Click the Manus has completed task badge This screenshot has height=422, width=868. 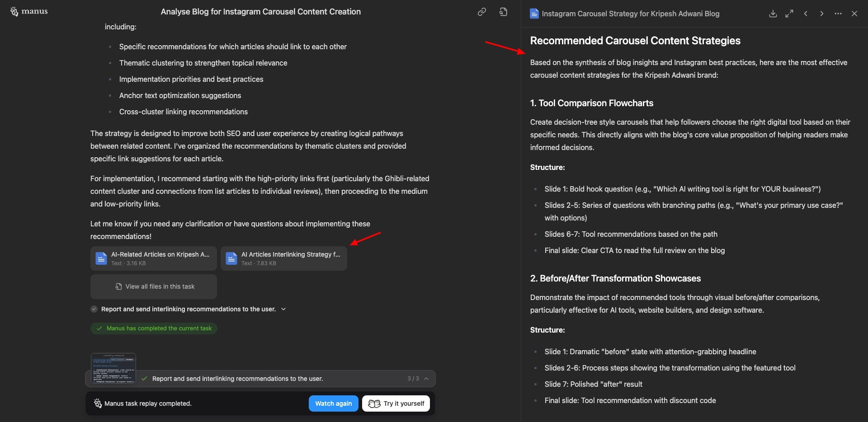click(x=154, y=328)
